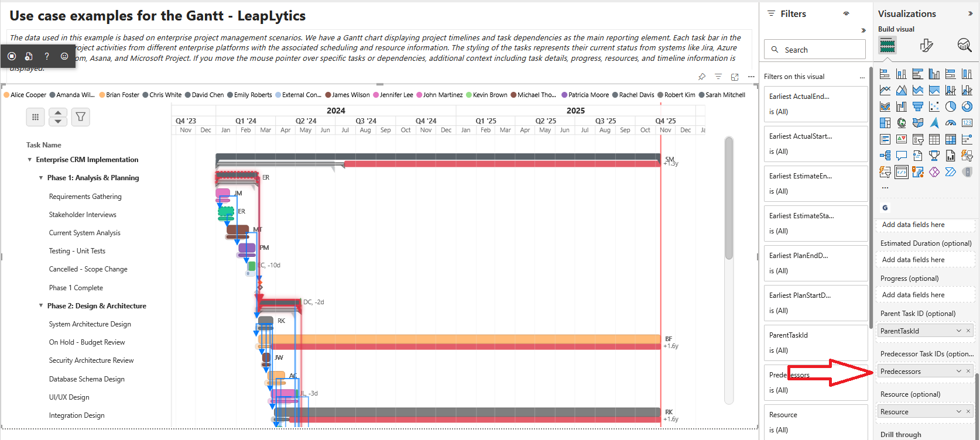
Task: Click the funnel chart visual icon
Action: pyautogui.click(x=918, y=106)
